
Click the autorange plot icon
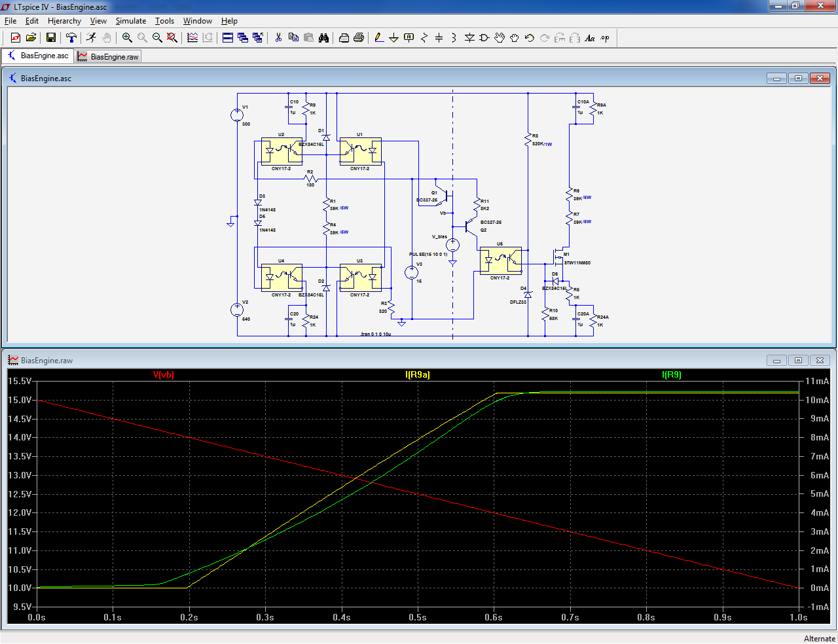[192, 38]
